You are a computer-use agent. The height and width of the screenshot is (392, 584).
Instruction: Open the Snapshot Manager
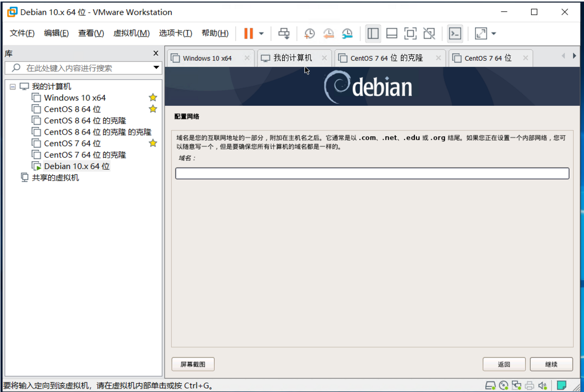pos(348,33)
